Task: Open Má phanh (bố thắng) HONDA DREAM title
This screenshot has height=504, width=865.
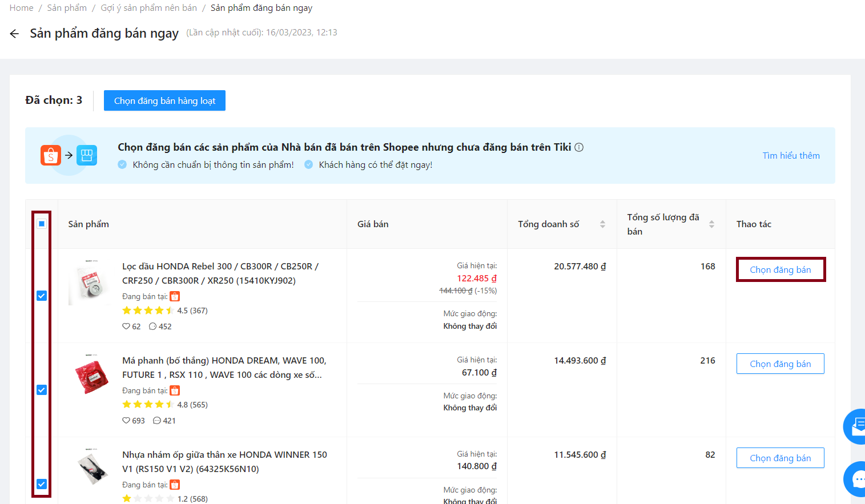Action: tap(224, 368)
